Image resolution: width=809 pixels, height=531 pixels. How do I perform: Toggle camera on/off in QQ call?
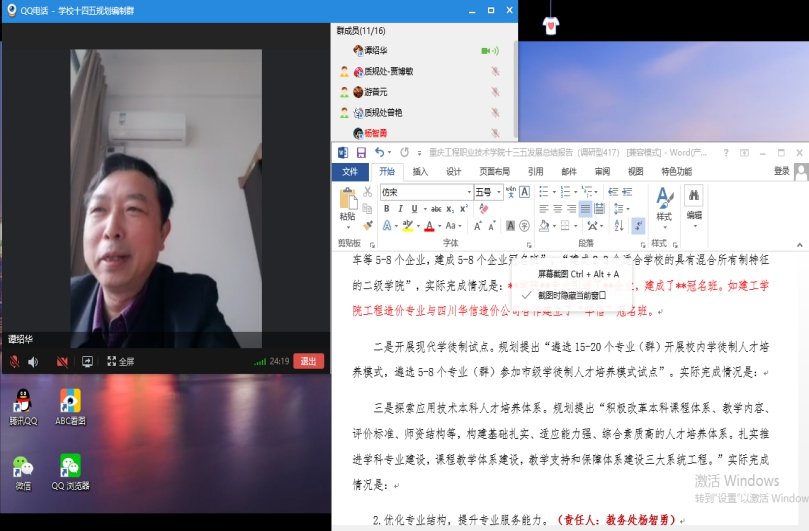pyautogui.click(x=62, y=362)
